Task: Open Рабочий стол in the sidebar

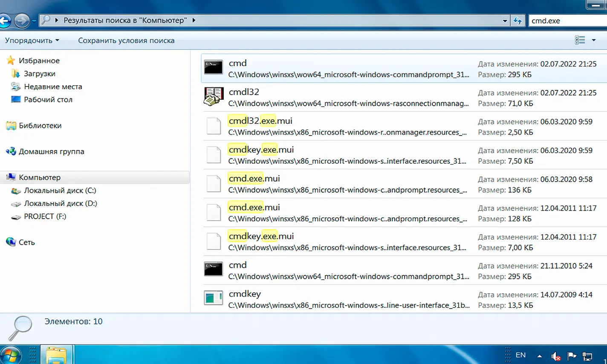Action: point(48,99)
